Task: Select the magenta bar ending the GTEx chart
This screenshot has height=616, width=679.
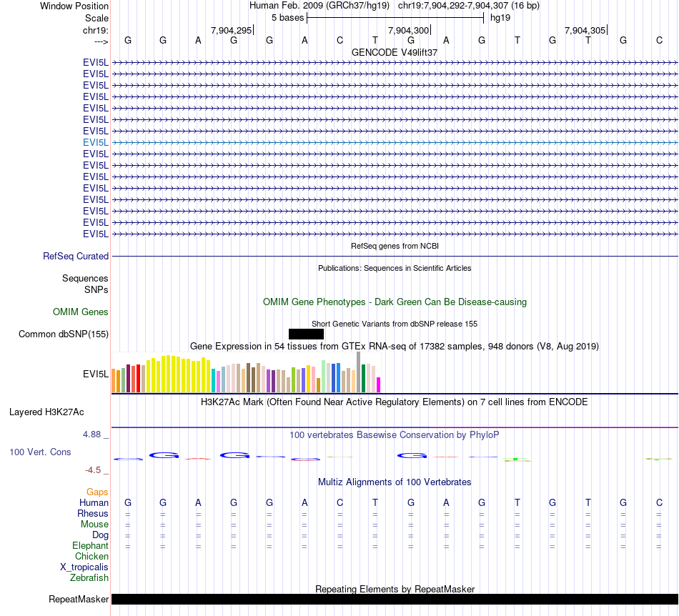Action: click(x=379, y=385)
